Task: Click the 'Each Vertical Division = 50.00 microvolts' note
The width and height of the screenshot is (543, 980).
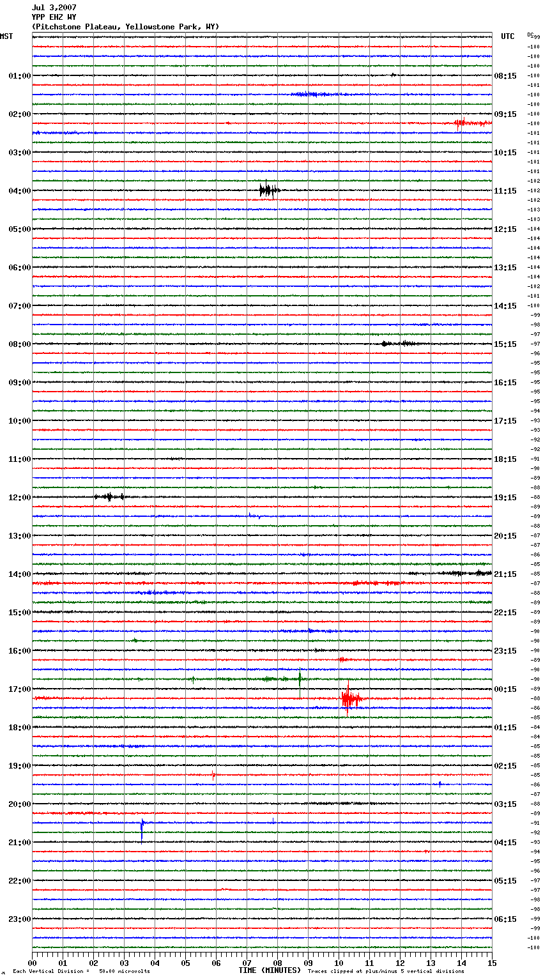Action: click(x=82, y=972)
